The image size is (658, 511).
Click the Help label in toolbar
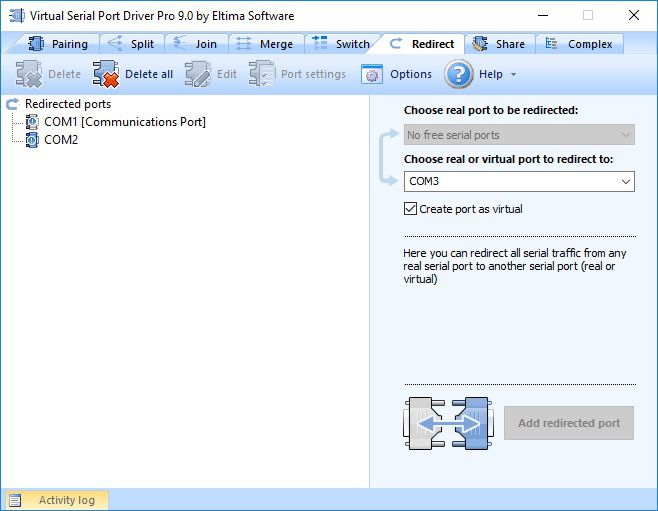pyautogui.click(x=491, y=74)
